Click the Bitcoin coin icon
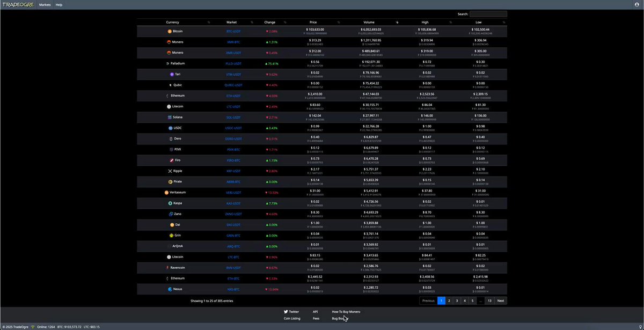644x330 pixels. click(x=170, y=31)
